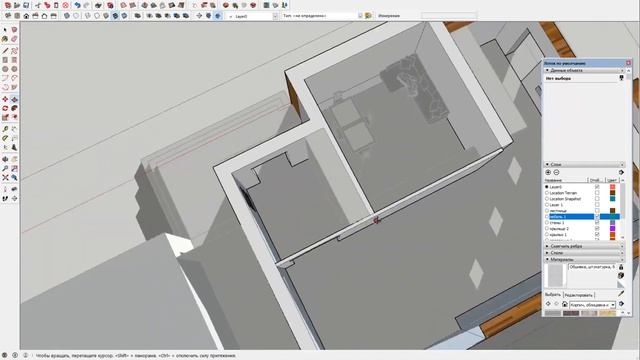Activate the Orbit tool
Screen dimensions: 640x360
tap(5, 159)
